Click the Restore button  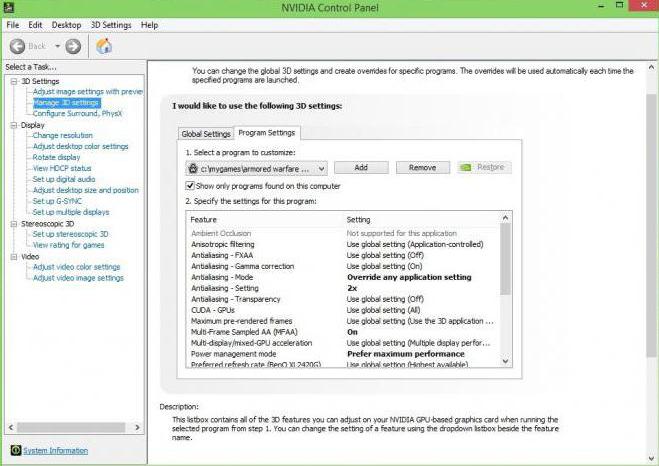coord(485,167)
